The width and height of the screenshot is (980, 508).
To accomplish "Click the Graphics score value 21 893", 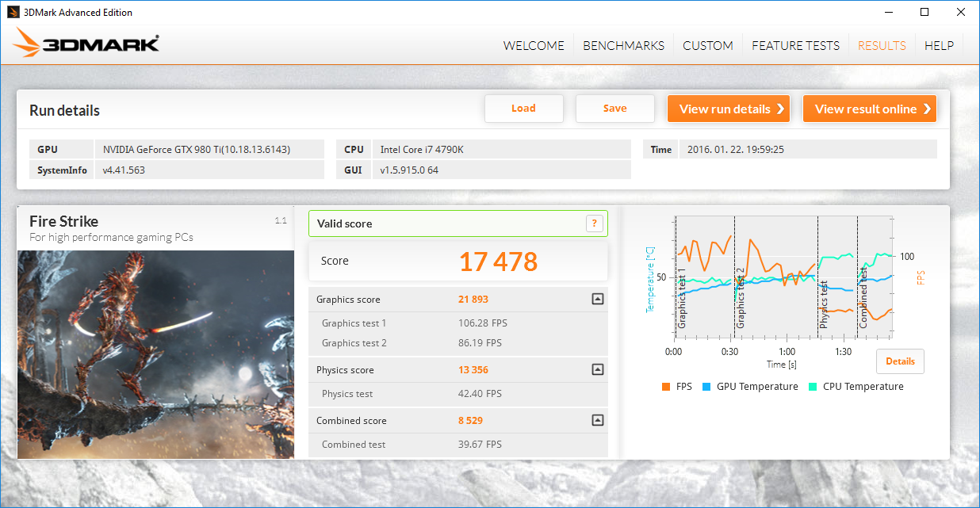I will tap(473, 300).
